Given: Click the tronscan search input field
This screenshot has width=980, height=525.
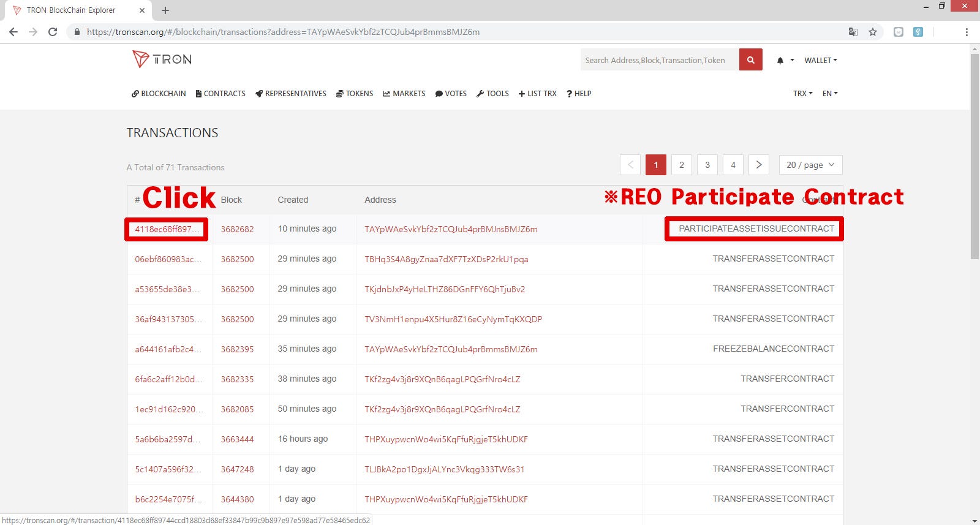Looking at the screenshot, I should click(660, 60).
